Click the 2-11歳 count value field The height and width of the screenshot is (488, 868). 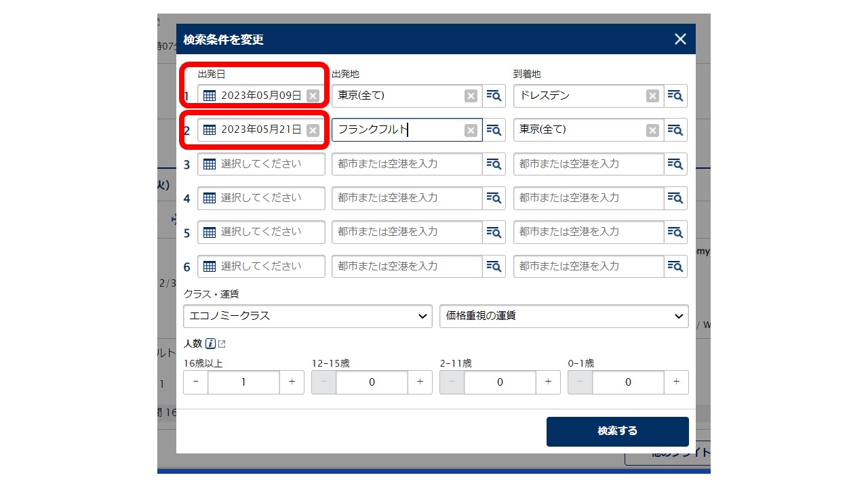500,382
